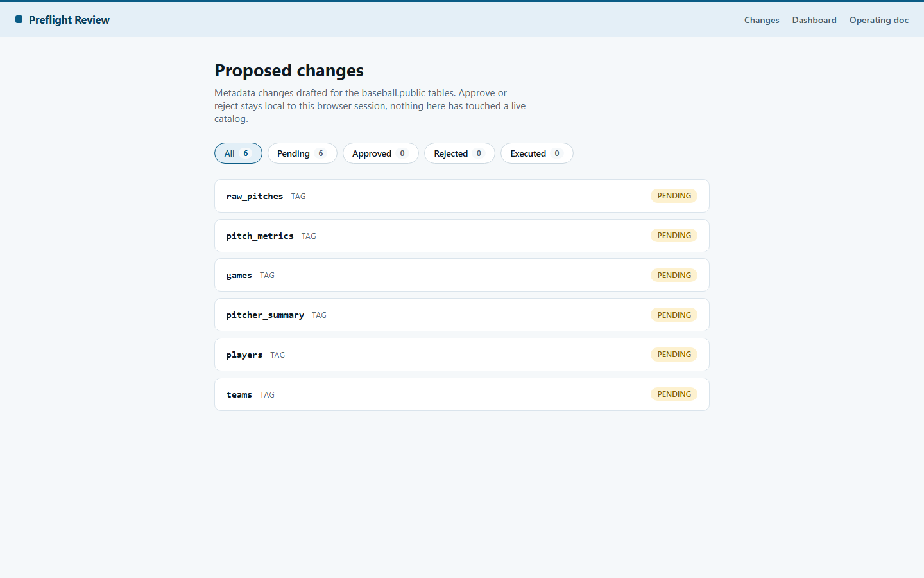Expand the pitcher_summary change row

click(x=462, y=315)
